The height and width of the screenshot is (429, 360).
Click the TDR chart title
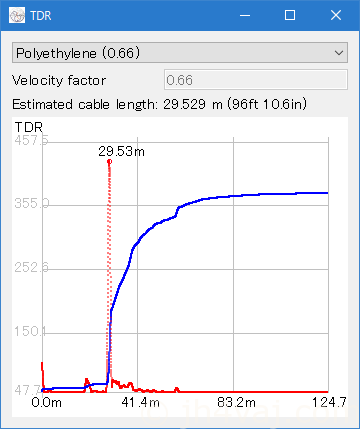pyautogui.click(x=29, y=127)
